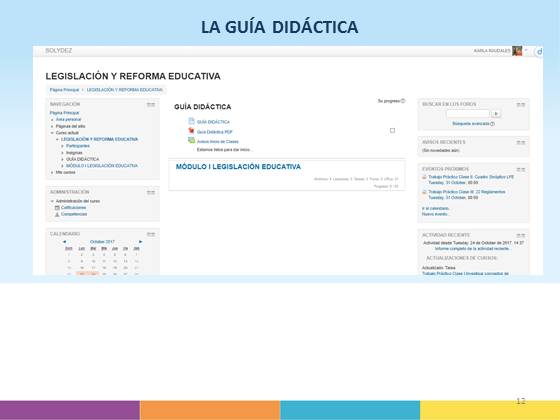This screenshot has height=420, width=560.
Task: Open Competencias icon in Administración block
Action: 57,214
